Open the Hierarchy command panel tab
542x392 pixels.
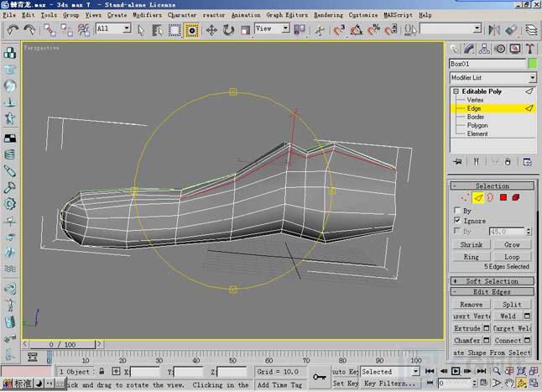[x=485, y=49]
